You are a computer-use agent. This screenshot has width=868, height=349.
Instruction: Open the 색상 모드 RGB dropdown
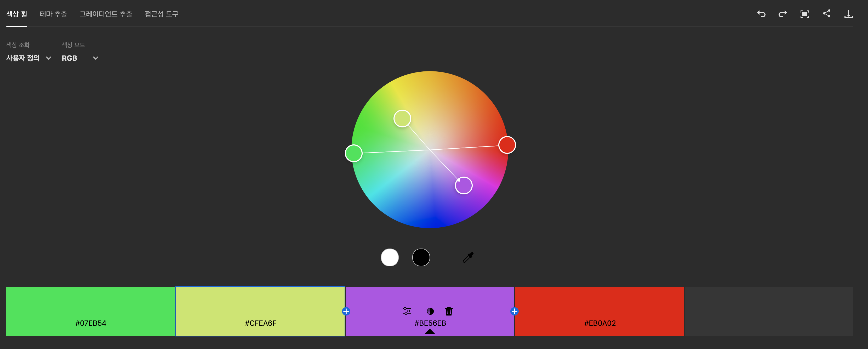pyautogui.click(x=80, y=58)
